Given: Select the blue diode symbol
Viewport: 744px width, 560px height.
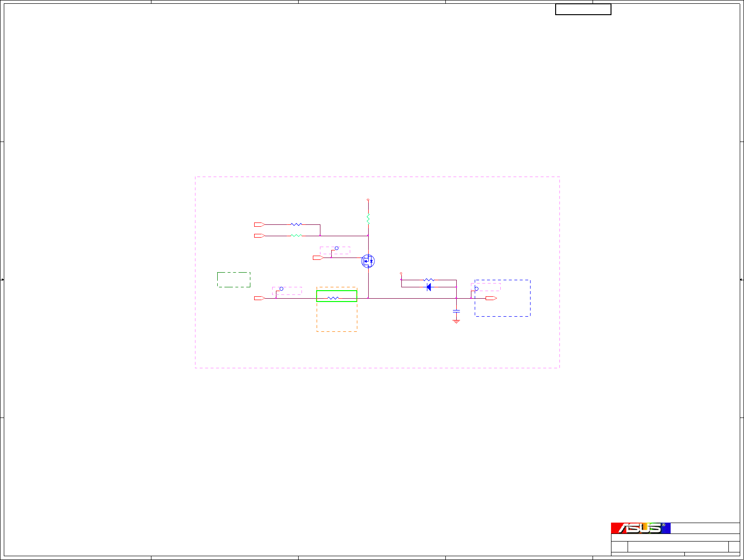Looking at the screenshot, I should point(429,287).
